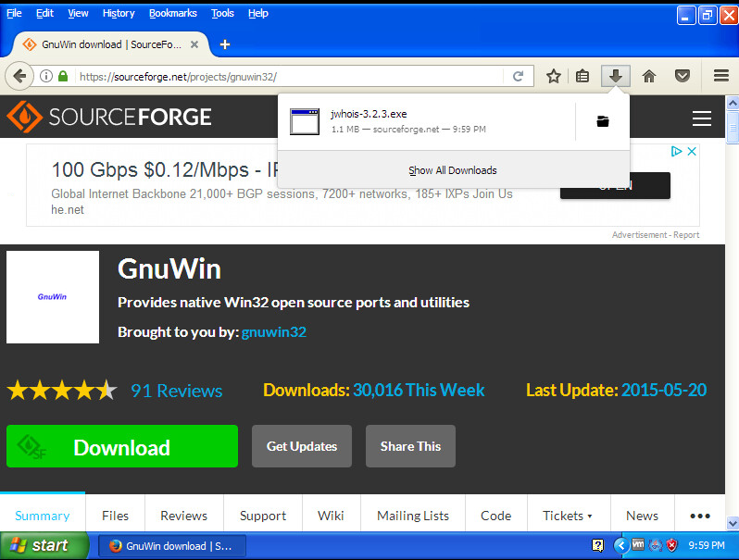Open the File menu
The width and height of the screenshot is (739, 560).
pos(14,13)
